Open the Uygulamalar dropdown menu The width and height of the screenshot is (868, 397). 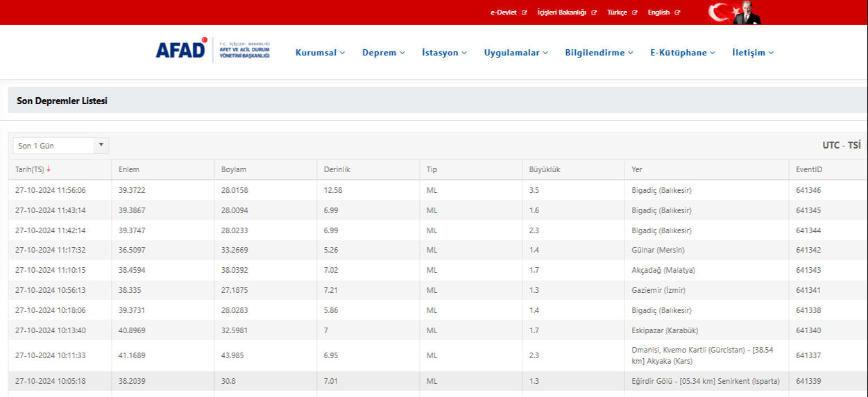pos(516,53)
